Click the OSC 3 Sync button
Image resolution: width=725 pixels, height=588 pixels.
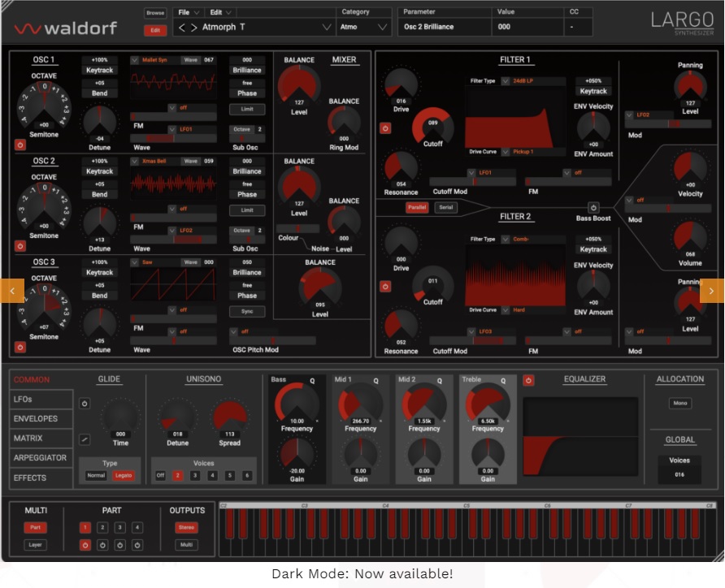click(247, 312)
